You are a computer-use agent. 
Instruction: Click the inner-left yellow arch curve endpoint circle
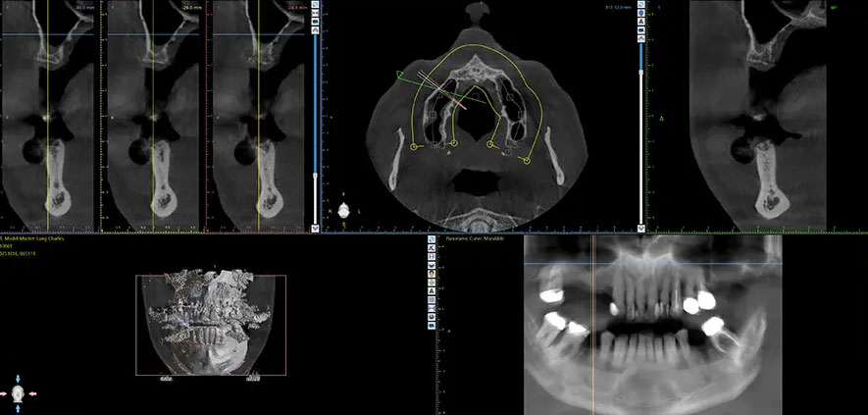454,143
